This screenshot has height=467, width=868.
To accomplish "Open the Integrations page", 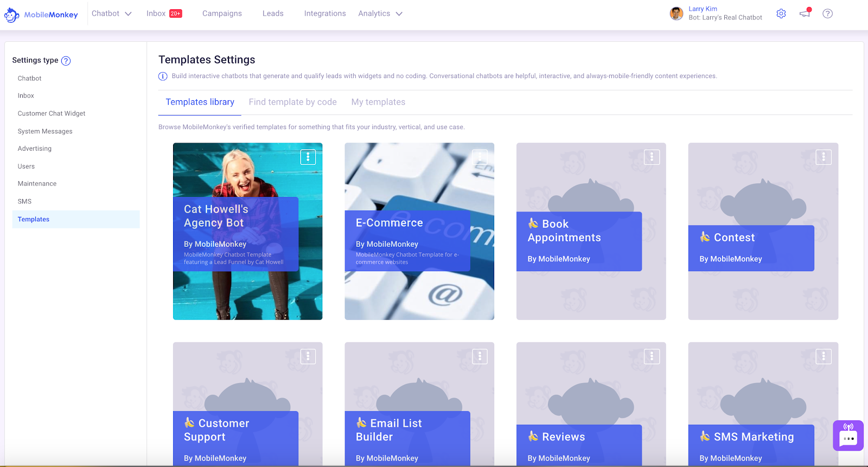I will pyautogui.click(x=325, y=14).
